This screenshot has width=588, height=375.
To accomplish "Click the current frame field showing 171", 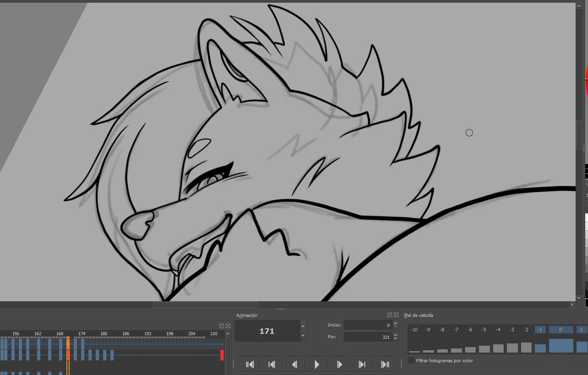I will click(x=267, y=331).
